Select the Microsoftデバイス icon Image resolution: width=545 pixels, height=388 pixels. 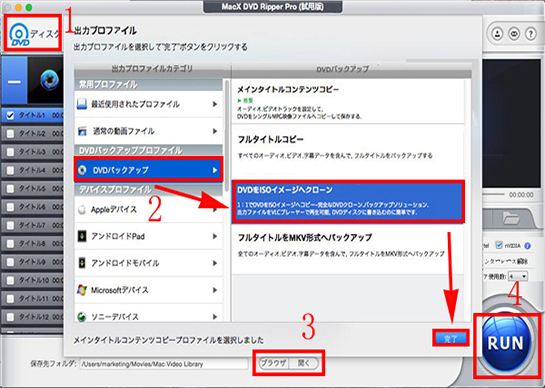click(82, 290)
